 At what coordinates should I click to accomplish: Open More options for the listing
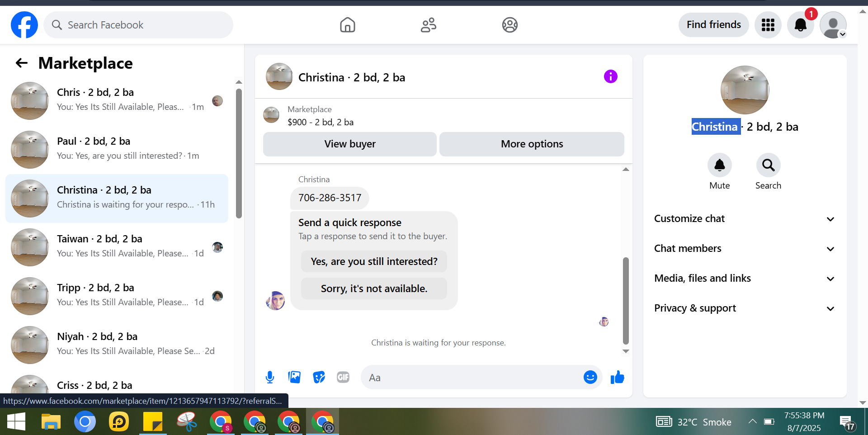pyautogui.click(x=532, y=144)
